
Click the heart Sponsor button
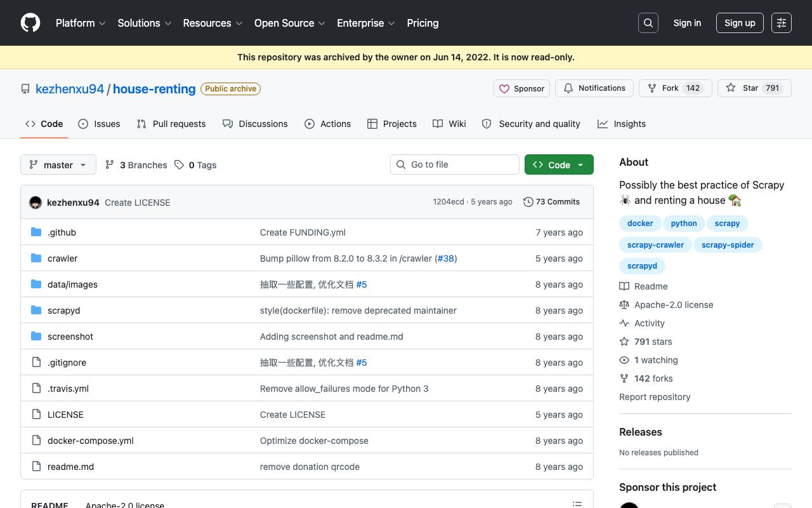(521, 88)
